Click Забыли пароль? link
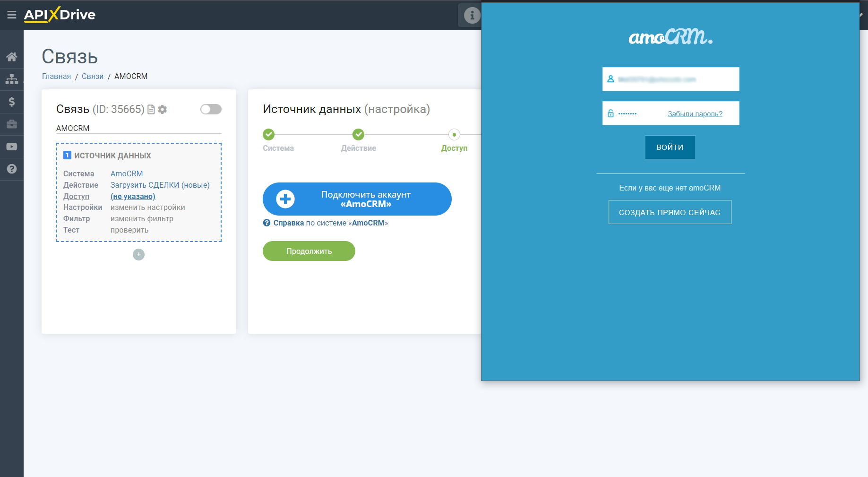The height and width of the screenshot is (477, 868). [695, 114]
